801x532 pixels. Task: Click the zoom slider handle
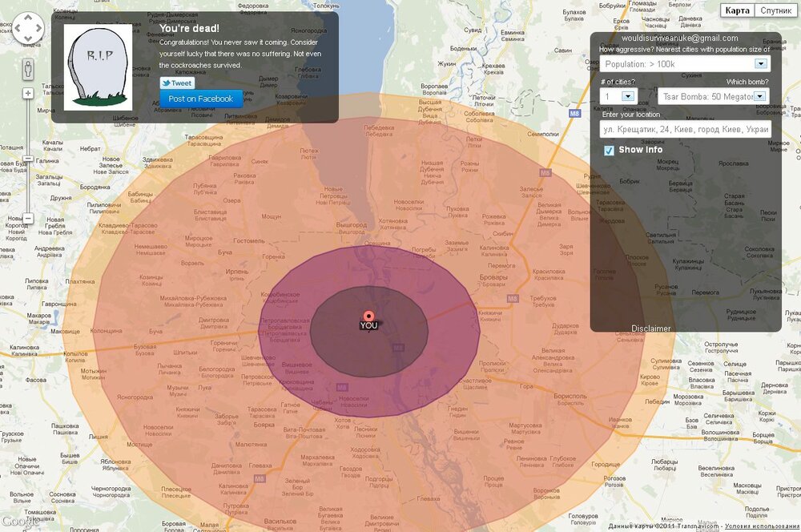tap(28, 159)
